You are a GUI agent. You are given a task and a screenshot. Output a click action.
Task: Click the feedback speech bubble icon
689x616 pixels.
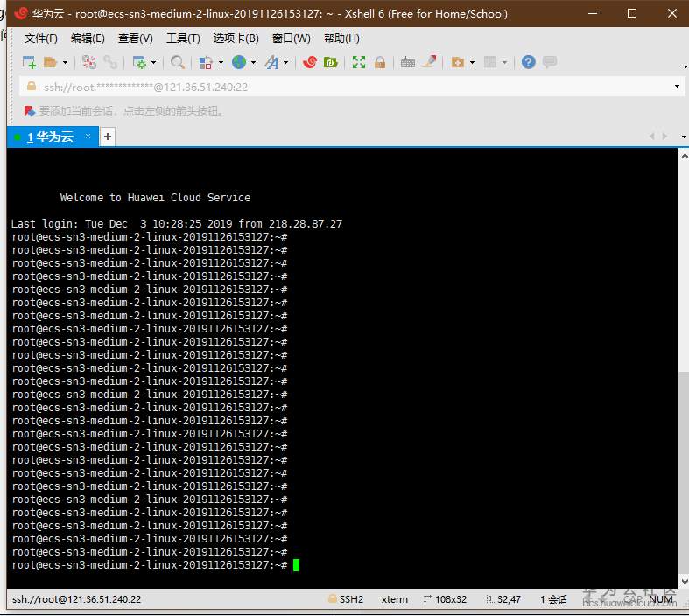(x=550, y=62)
